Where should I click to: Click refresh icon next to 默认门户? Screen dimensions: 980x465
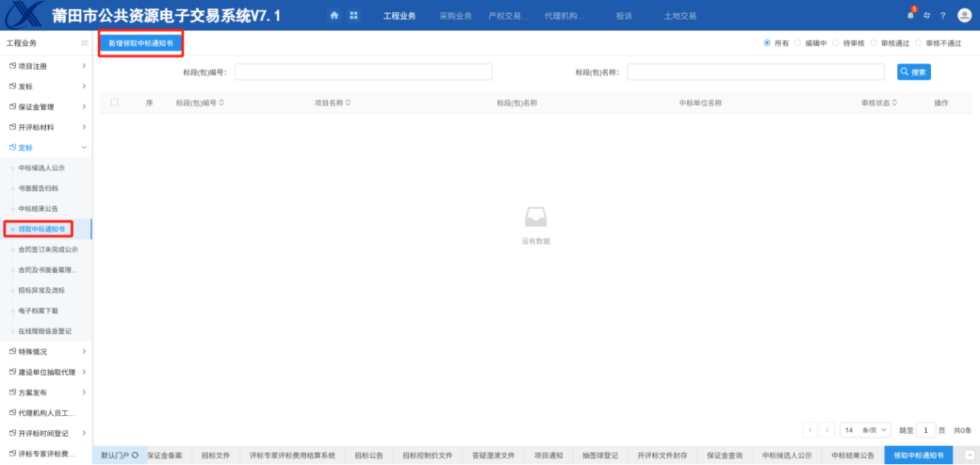point(135,455)
